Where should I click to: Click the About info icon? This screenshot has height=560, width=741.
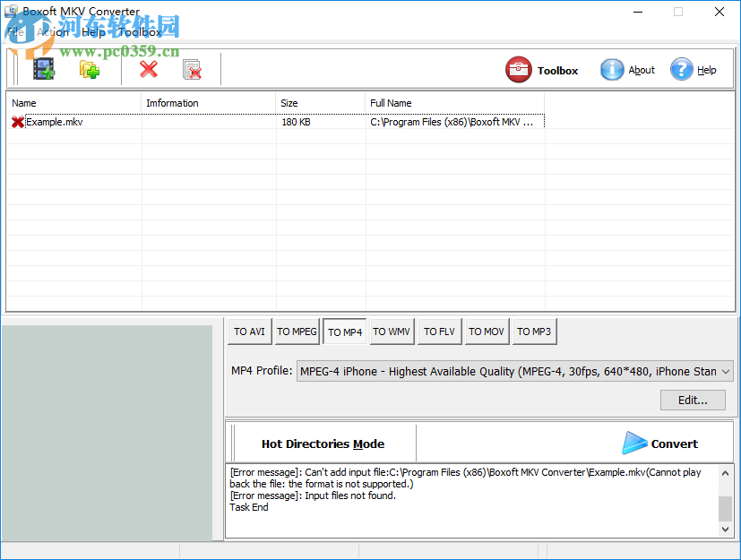[612, 69]
